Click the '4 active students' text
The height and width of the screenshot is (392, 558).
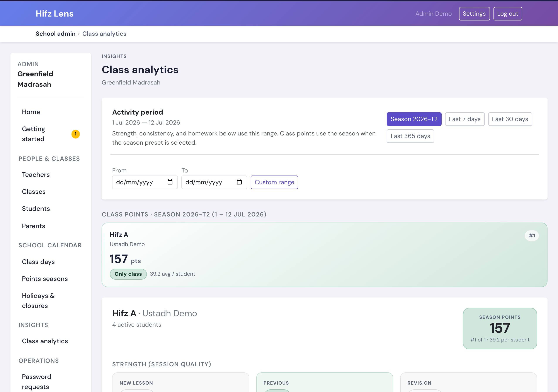[x=137, y=325]
